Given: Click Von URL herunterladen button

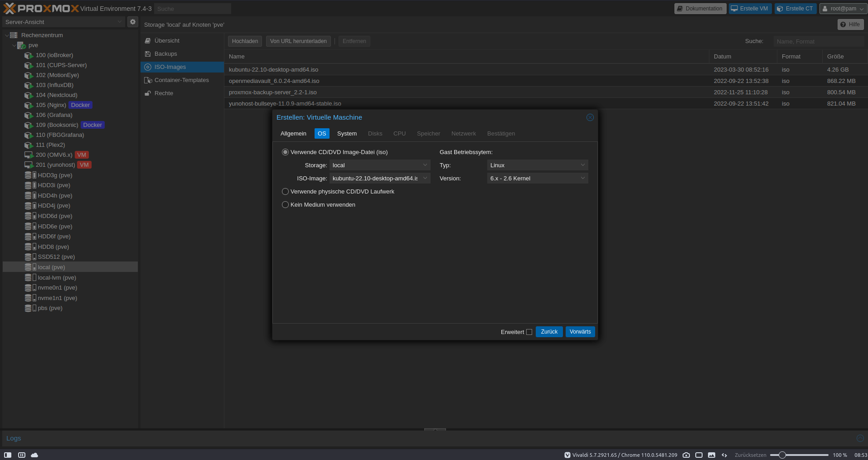Looking at the screenshot, I should click(298, 41).
